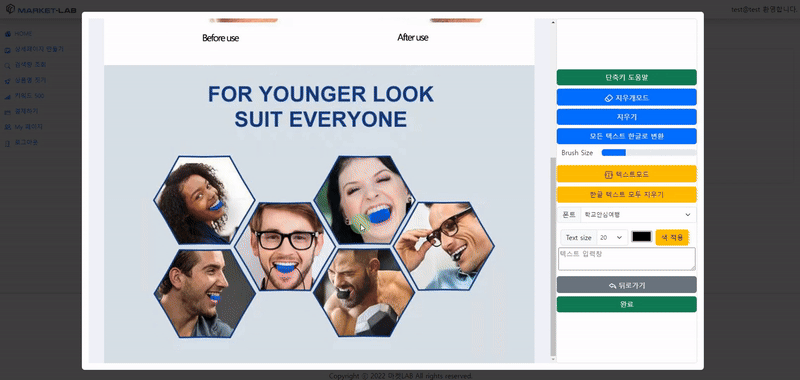The image size is (800, 380).
Task: Click the HOME icon in sidebar
Action: point(8,34)
